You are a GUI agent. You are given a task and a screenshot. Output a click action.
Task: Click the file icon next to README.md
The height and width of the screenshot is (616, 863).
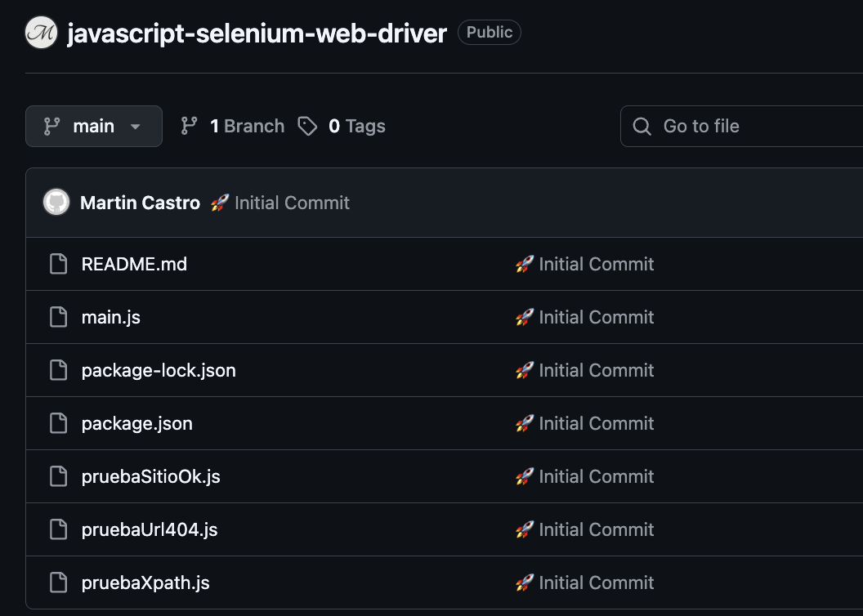58,264
